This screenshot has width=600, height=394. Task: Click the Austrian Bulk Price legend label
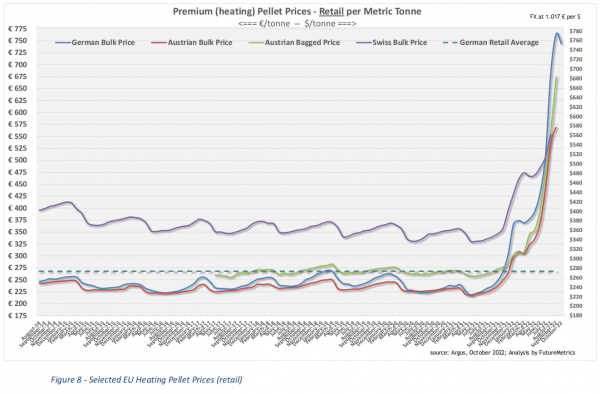(192, 42)
